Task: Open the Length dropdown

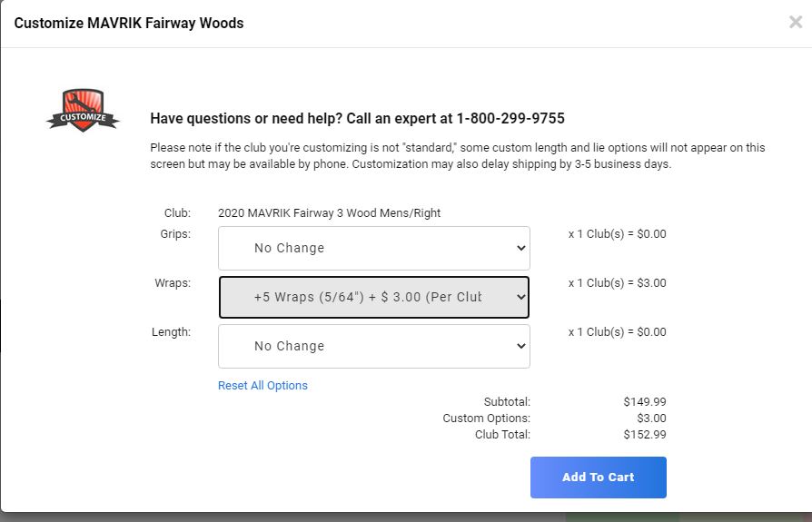Action: [373, 346]
